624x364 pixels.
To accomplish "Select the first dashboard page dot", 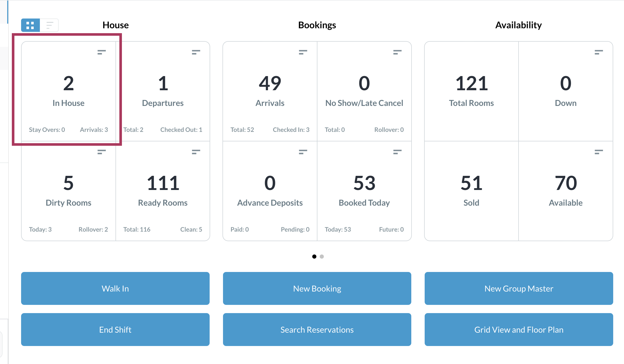I will tap(314, 257).
